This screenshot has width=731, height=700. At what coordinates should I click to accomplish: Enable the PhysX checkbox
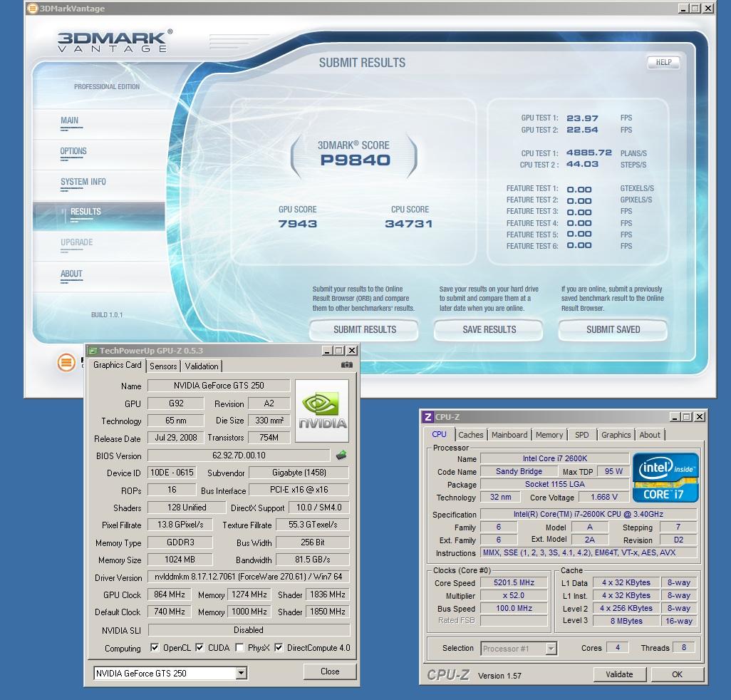pos(239,647)
